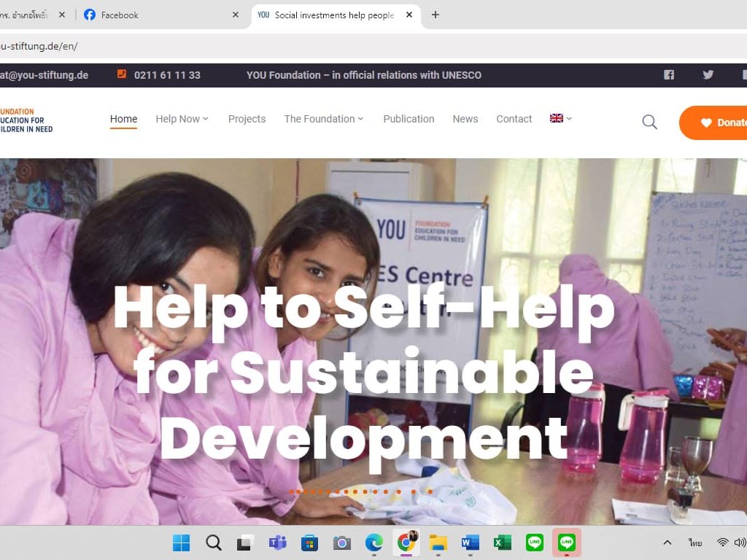Open Wi-Fi network tray icon

(723, 542)
